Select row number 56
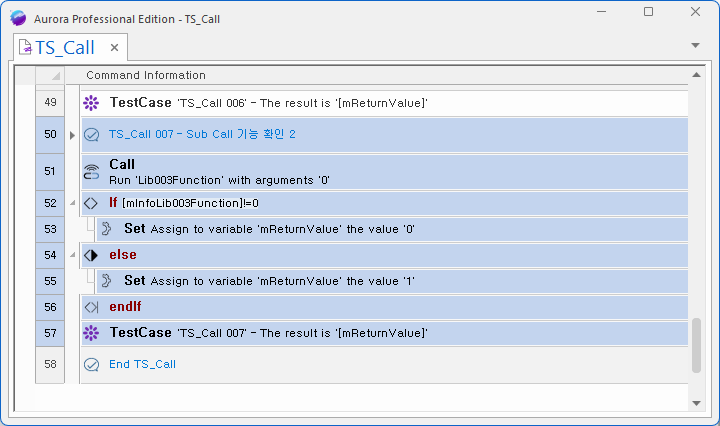This screenshot has width=720, height=426. pos(50,307)
